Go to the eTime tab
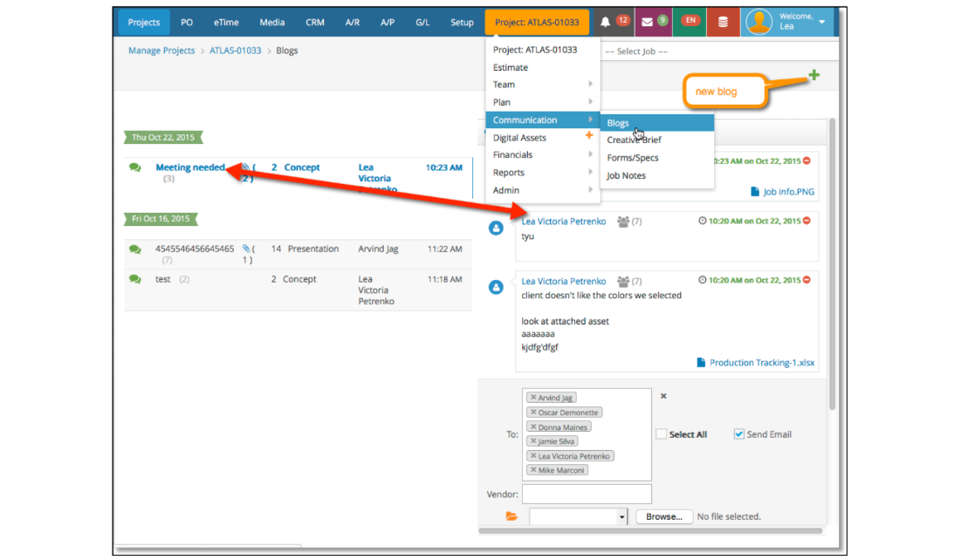This screenshot has width=954, height=560. tap(226, 22)
